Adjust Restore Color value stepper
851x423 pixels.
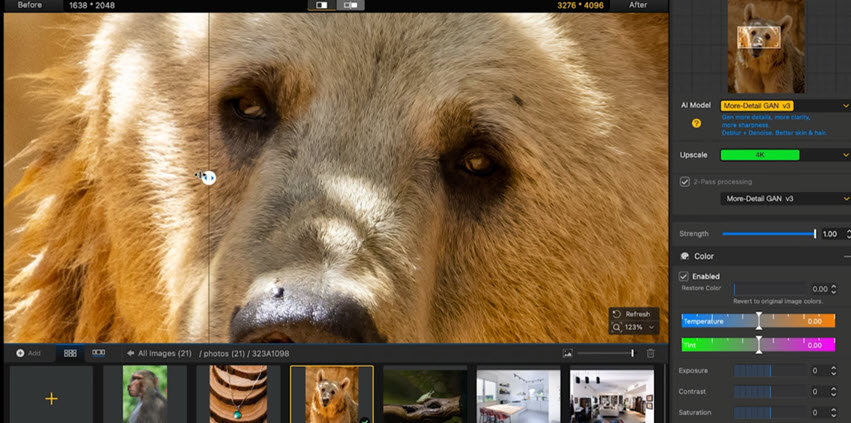834,289
